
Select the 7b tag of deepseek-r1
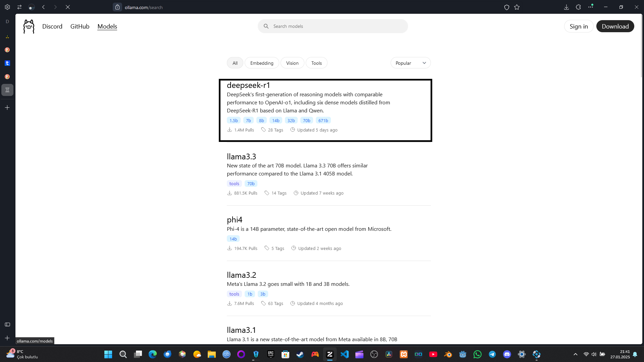[x=248, y=120]
